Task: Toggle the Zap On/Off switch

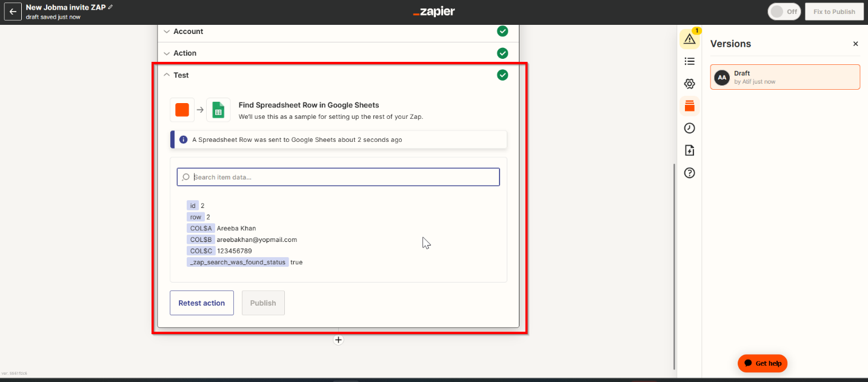Action: 784,12
